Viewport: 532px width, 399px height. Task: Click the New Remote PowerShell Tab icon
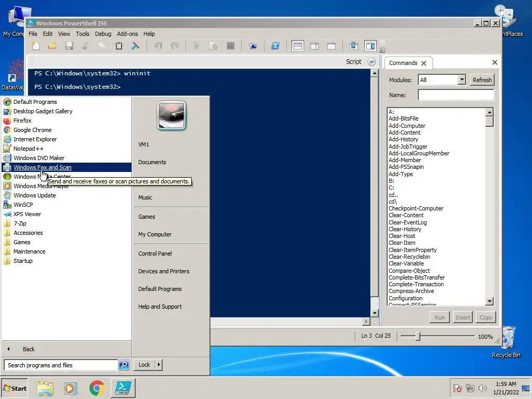point(253,46)
